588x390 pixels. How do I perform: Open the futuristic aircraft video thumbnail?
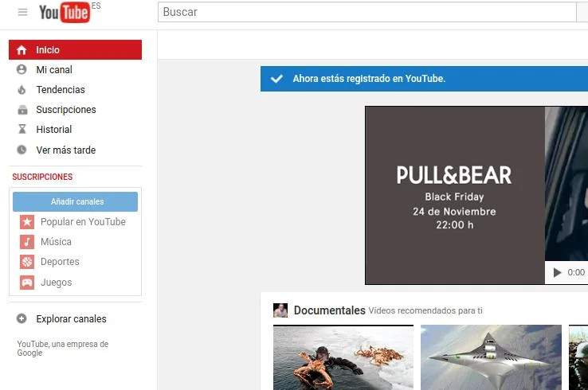(492, 357)
